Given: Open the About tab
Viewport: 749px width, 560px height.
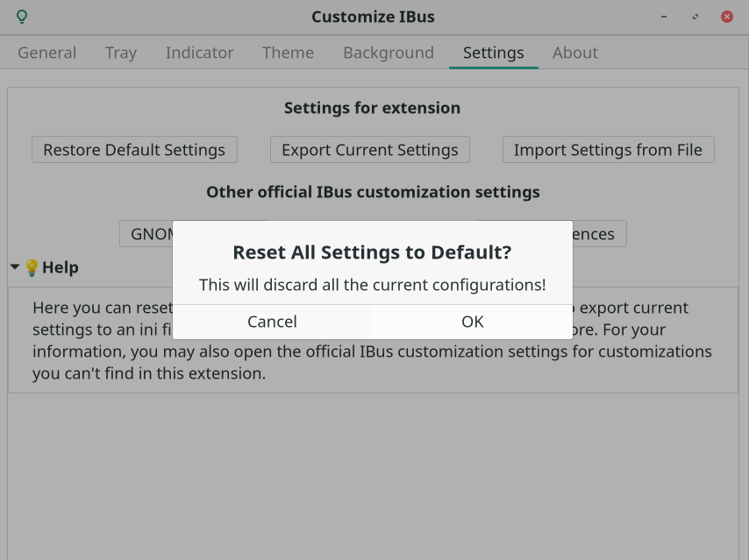Looking at the screenshot, I should coord(575,53).
